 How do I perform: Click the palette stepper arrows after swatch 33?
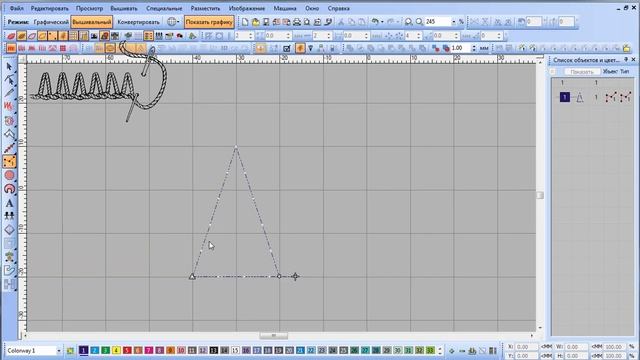(440, 351)
